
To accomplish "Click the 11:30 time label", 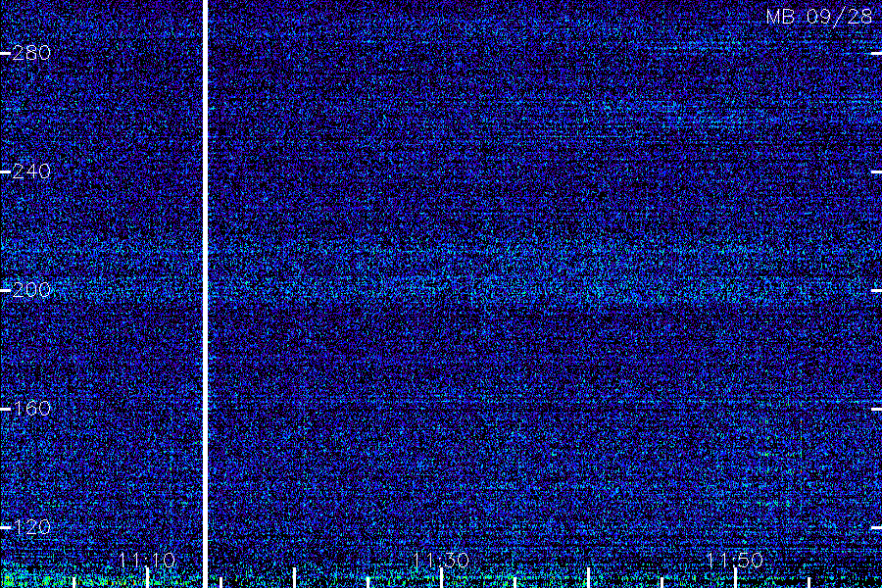I will 440,560.
